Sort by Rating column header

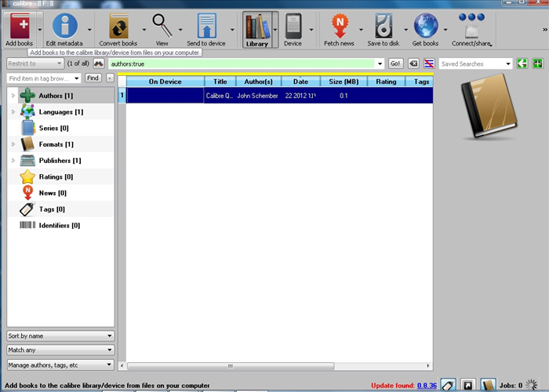386,82
